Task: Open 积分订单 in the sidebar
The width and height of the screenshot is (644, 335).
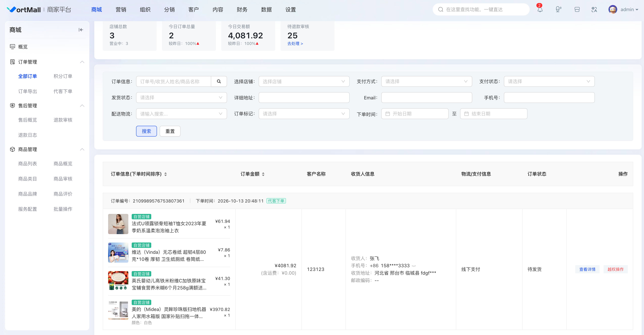Action: coord(63,76)
